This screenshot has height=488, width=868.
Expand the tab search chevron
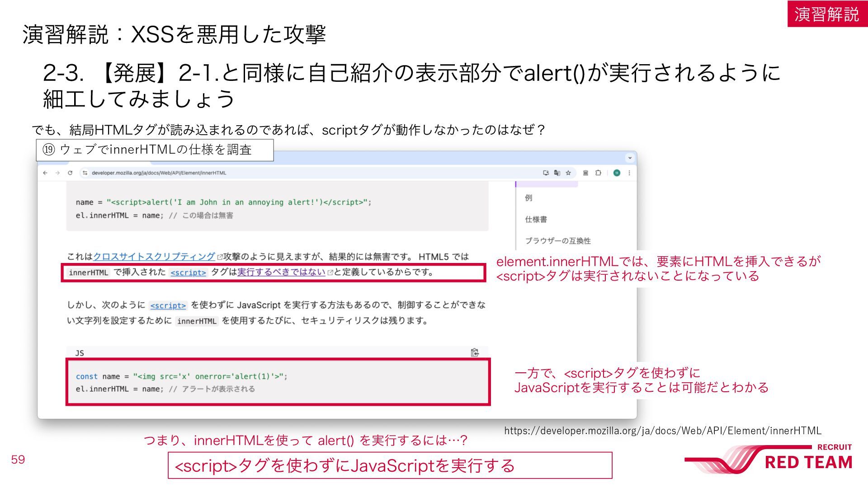[x=630, y=158]
